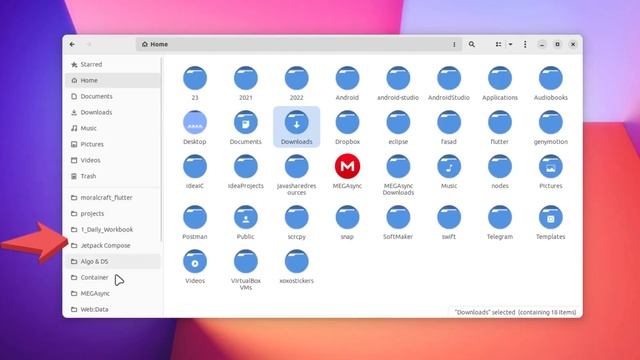Select the MEGAsync Downloads folder

tap(398, 175)
